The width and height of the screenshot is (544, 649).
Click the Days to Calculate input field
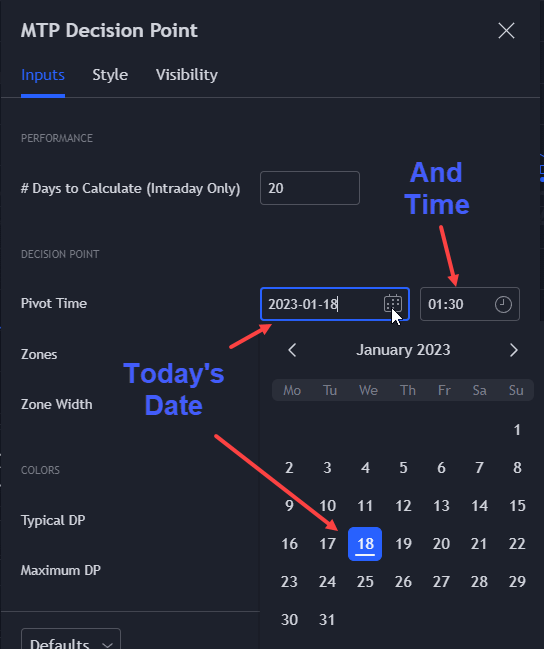(310, 188)
